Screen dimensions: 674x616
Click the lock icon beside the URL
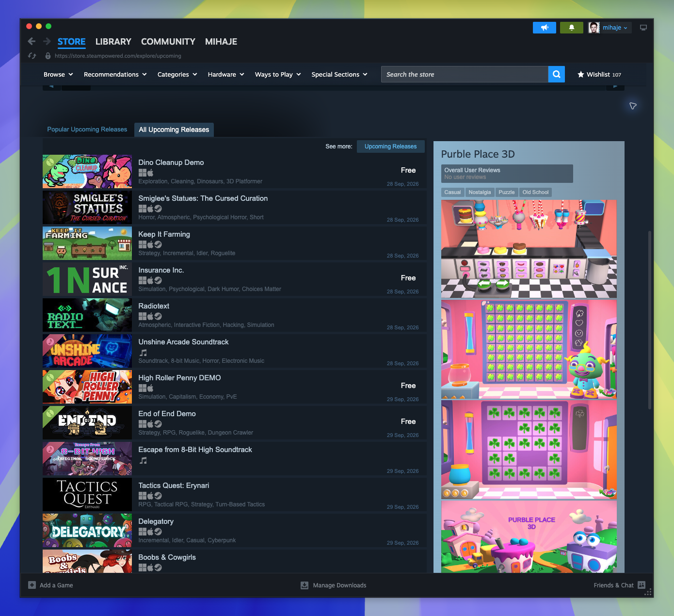48,56
